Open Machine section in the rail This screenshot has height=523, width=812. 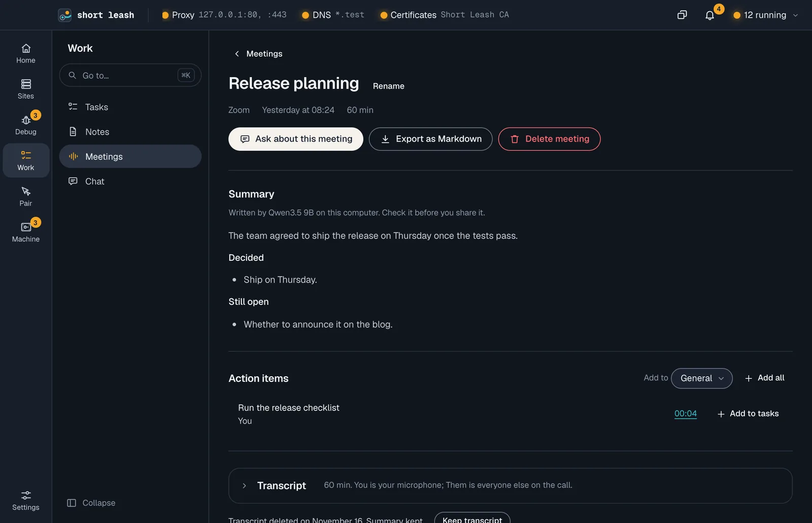26,232
